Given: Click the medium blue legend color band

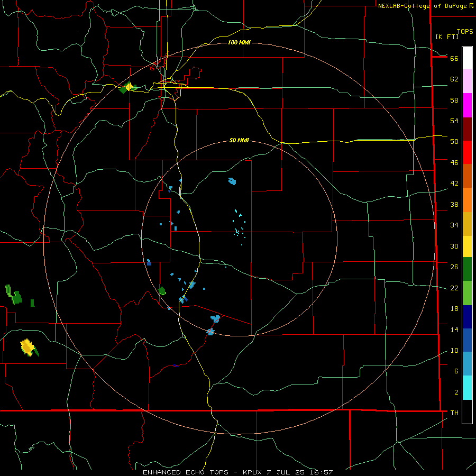Looking at the screenshot, I should click(x=467, y=340).
